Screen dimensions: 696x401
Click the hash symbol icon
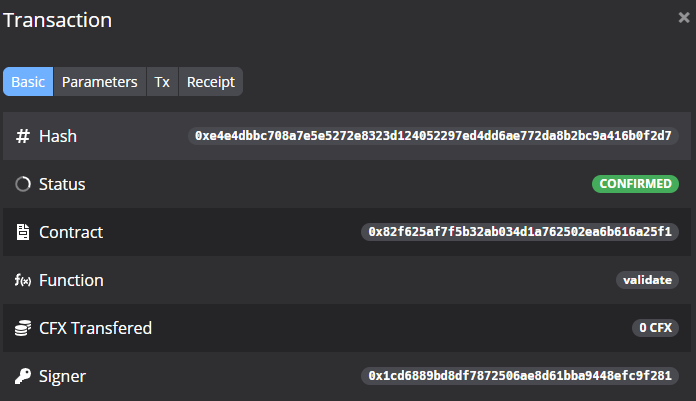click(23, 136)
